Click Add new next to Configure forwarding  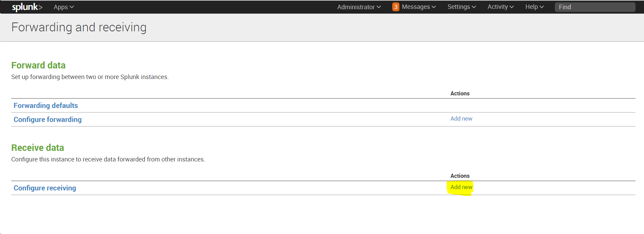coord(461,119)
